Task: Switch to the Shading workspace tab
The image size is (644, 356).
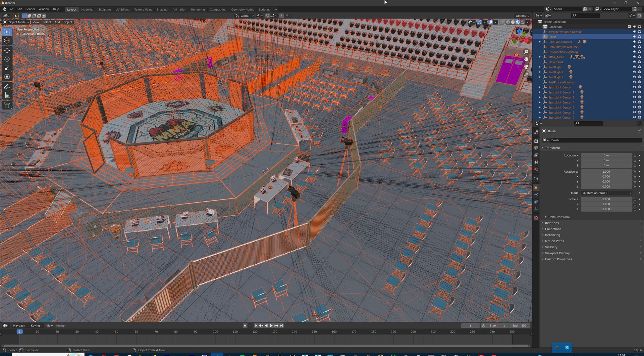Action: tap(162, 9)
